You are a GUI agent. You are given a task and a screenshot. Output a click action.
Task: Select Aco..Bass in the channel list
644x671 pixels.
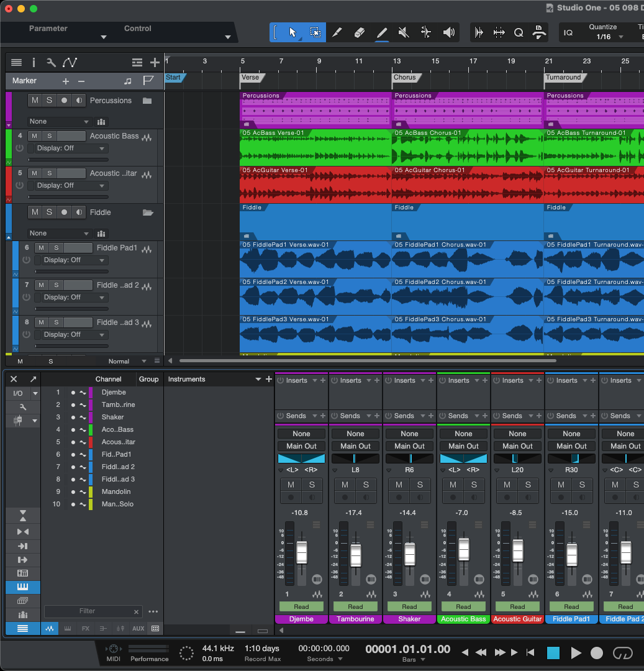[117, 430]
